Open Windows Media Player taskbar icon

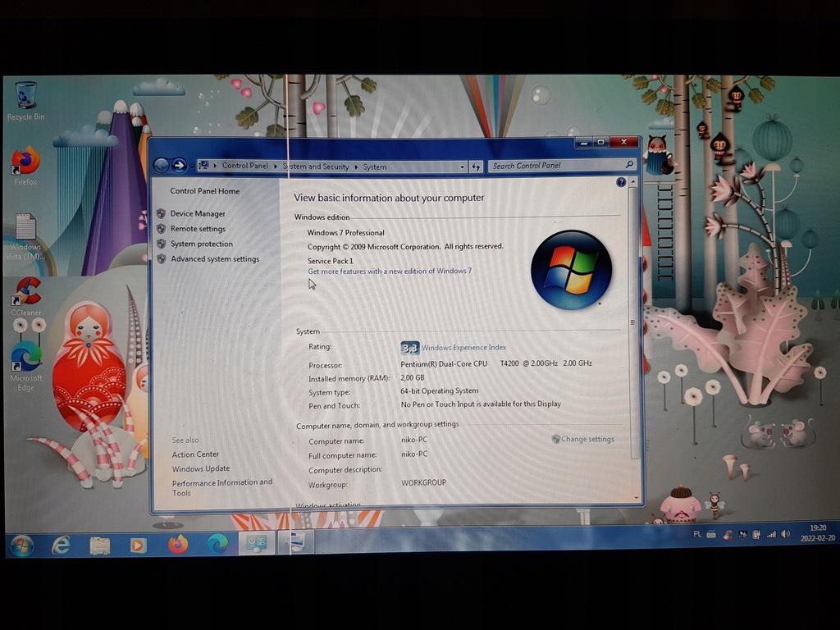click(x=138, y=545)
